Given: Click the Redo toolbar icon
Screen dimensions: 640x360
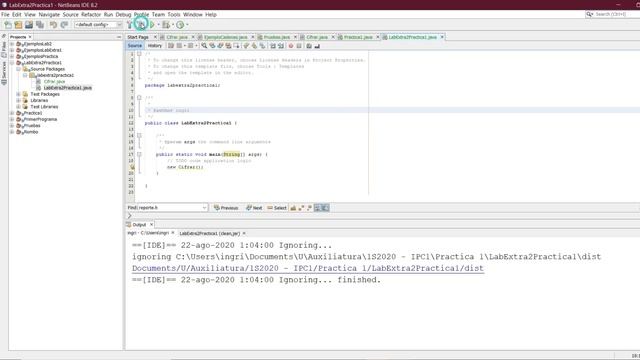Looking at the screenshot, I should 64,25.
